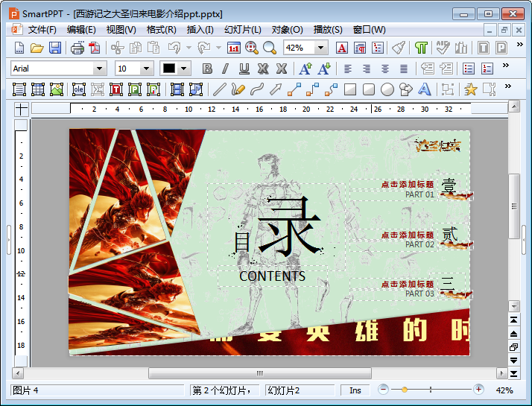The height and width of the screenshot is (406, 532).
Task: Jump to the first slide button
Action: [514, 320]
